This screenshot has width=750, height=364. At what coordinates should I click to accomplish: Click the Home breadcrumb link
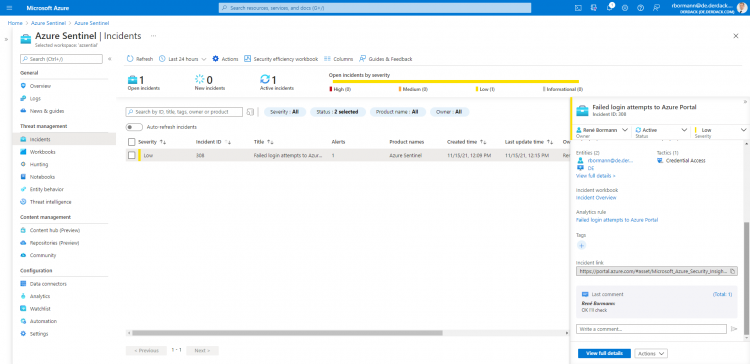[x=15, y=23]
